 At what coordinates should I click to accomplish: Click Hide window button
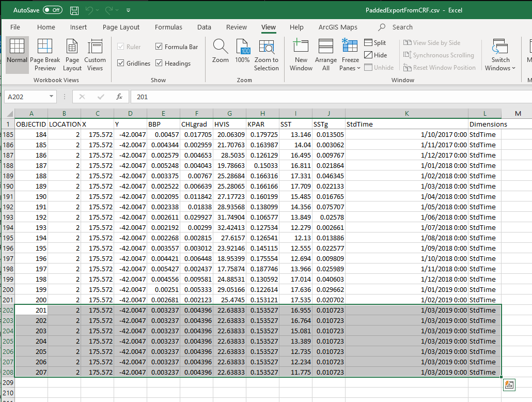(375, 55)
